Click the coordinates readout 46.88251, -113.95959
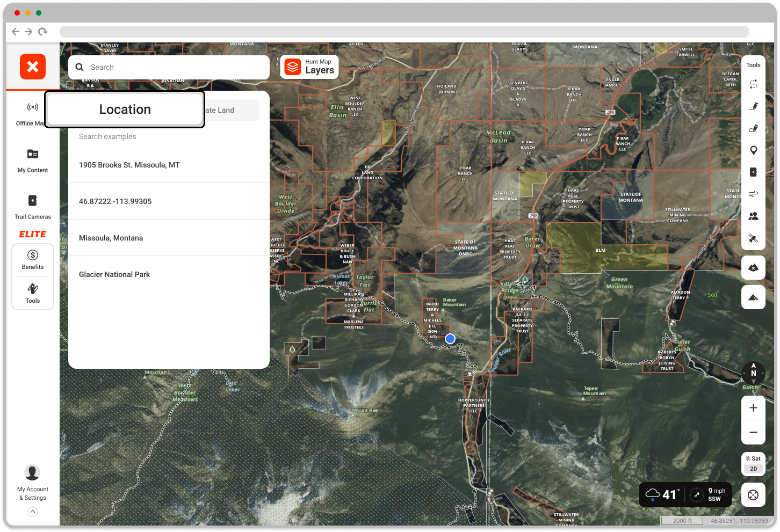Image resolution: width=780 pixels, height=532 pixels. 739,521
